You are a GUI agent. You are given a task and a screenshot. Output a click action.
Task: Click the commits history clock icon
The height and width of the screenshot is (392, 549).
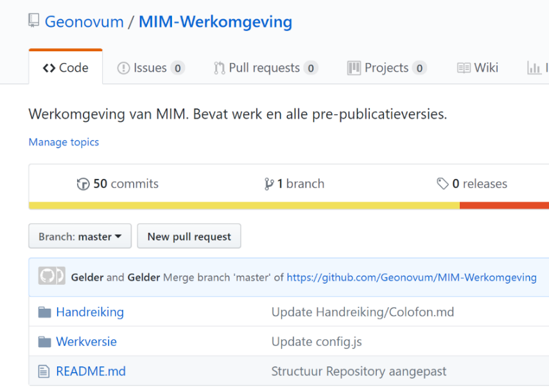click(83, 184)
